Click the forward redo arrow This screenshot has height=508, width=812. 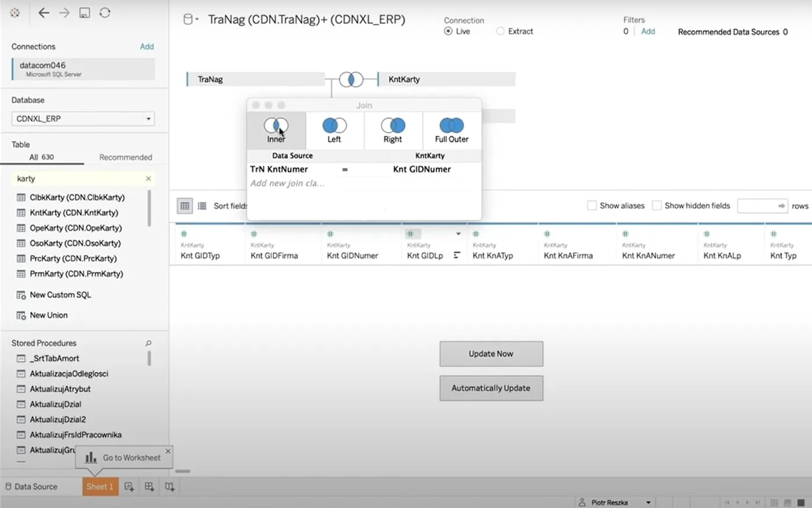point(64,13)
